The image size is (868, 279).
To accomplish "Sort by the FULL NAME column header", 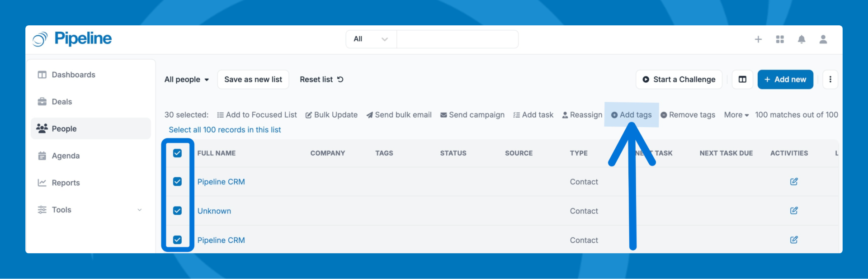I will coord(217,153).
